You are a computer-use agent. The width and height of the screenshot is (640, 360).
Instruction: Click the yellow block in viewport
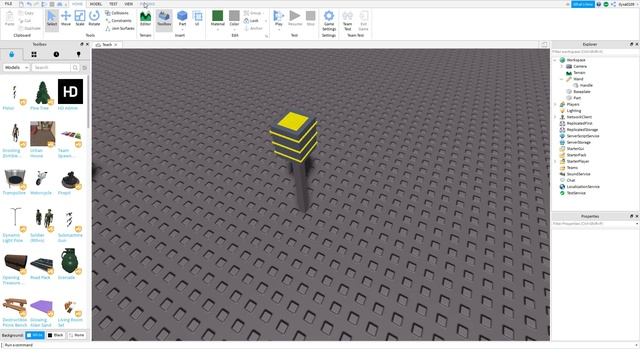[293, 137]
